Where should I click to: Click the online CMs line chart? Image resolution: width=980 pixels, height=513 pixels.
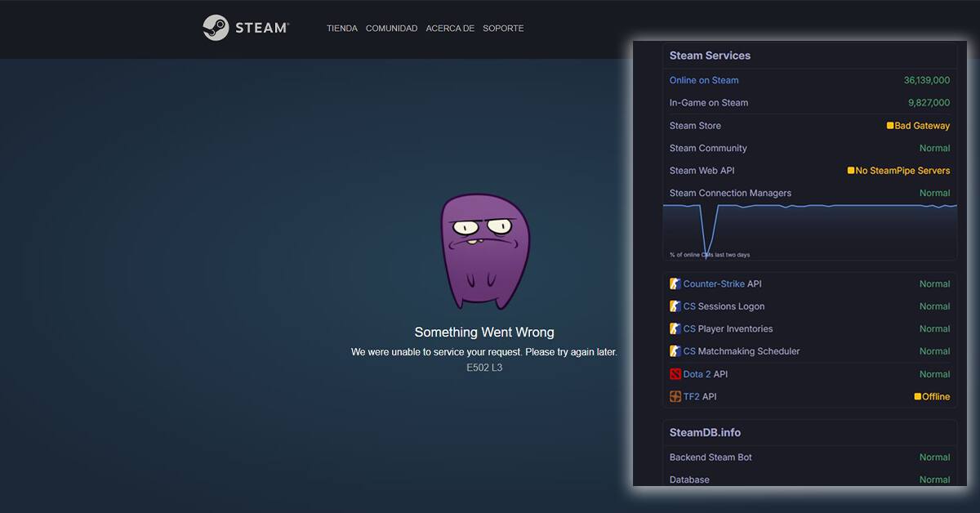[x=810, y=231]
